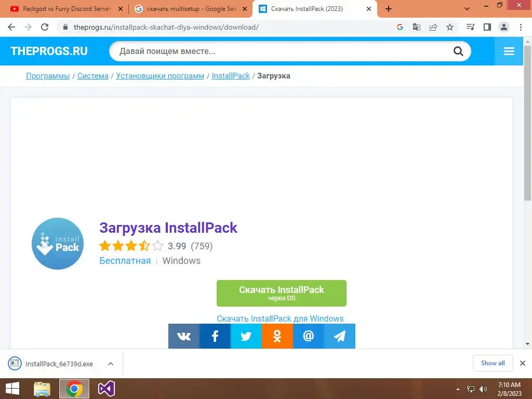Click the address bar URL
The image size is (532, 399).
tap(166, 27)
